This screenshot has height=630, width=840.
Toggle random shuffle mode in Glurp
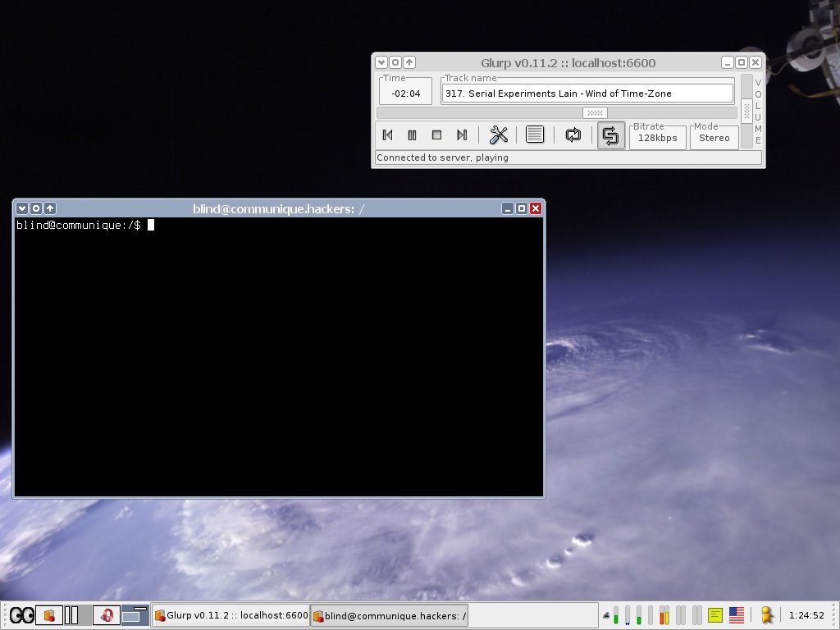click(x=610, y=135)
